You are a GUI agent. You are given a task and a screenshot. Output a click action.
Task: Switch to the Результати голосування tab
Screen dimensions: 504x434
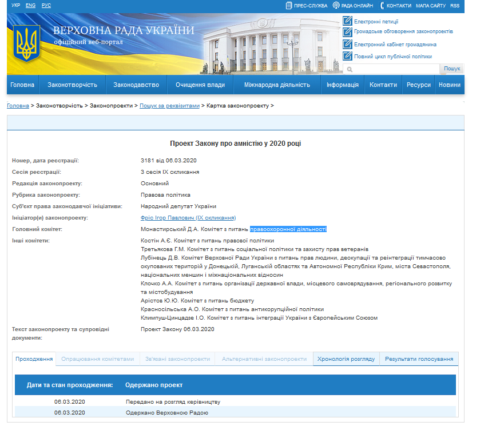[x=419, y=359]
